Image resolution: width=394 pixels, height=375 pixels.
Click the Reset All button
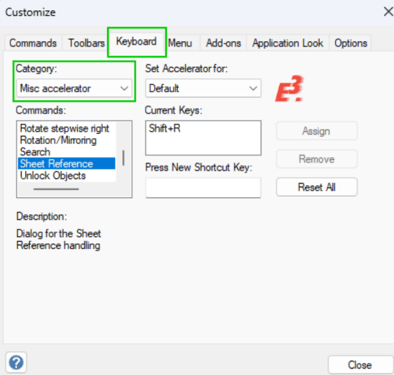point(317,187)
